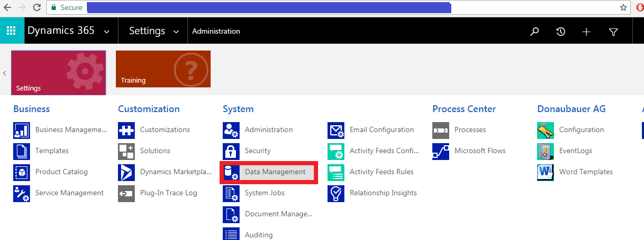Expand the Settings menu chevron

point(176,32)
